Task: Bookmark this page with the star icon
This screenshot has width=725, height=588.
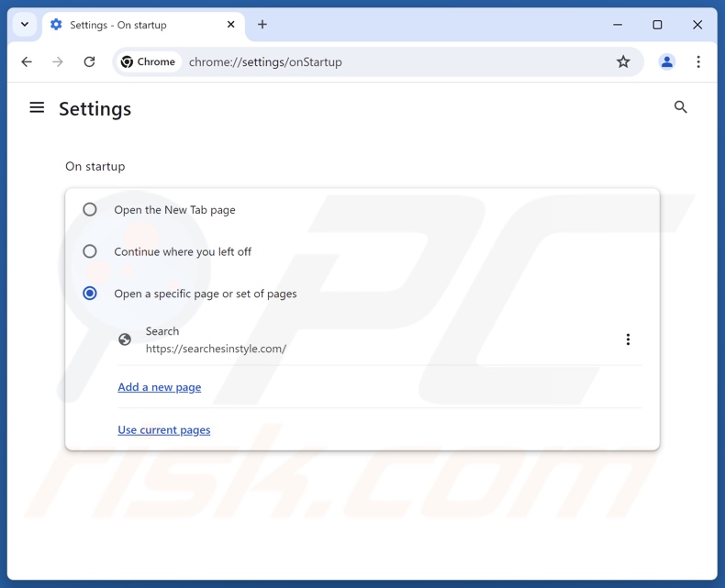Action: pyautogui.click(x=623, y=61)
